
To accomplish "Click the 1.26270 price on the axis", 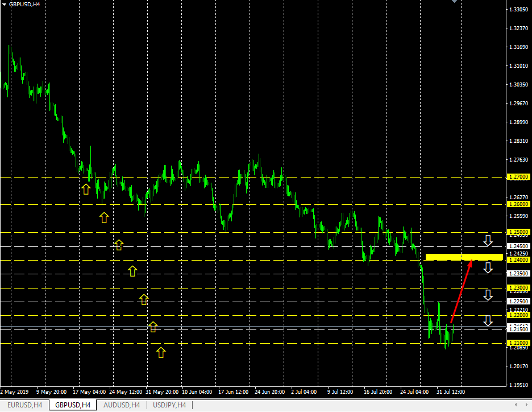I will click(519, 197).
